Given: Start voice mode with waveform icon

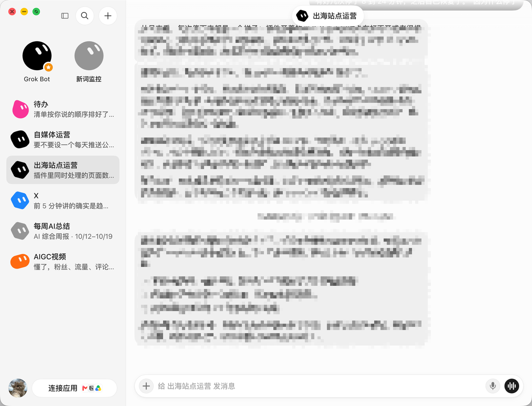Looking at the screenshot, I should pos(512,386).
